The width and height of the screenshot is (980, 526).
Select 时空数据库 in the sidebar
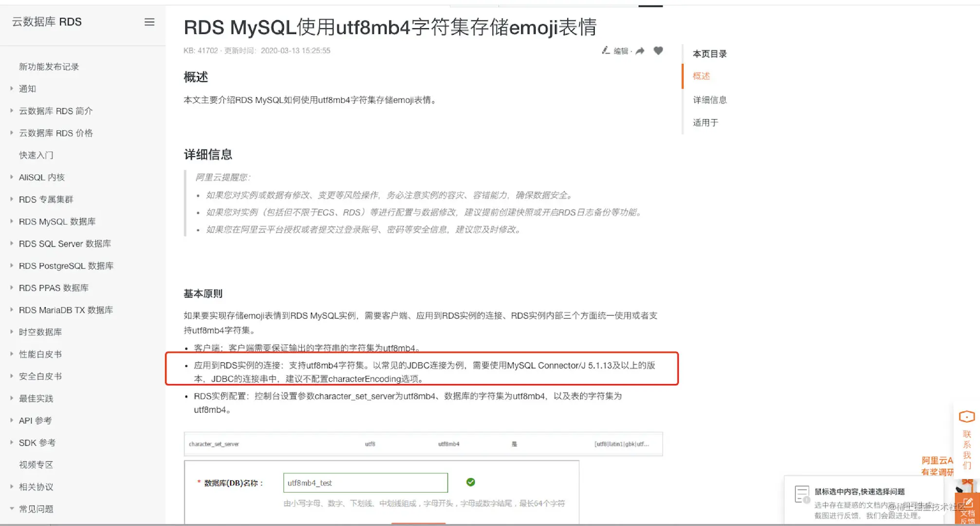[x=40, y=332]
